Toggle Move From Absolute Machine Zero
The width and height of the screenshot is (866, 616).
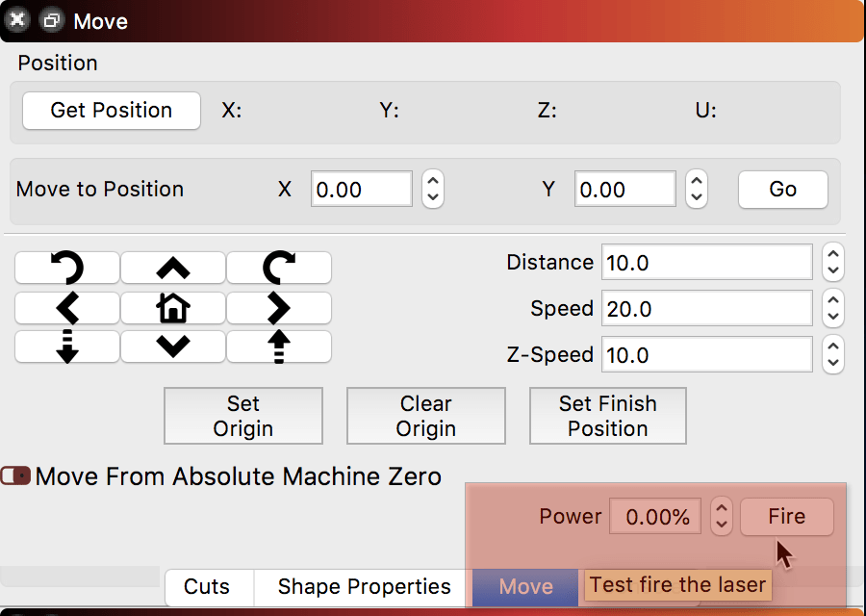coord(16,475)
